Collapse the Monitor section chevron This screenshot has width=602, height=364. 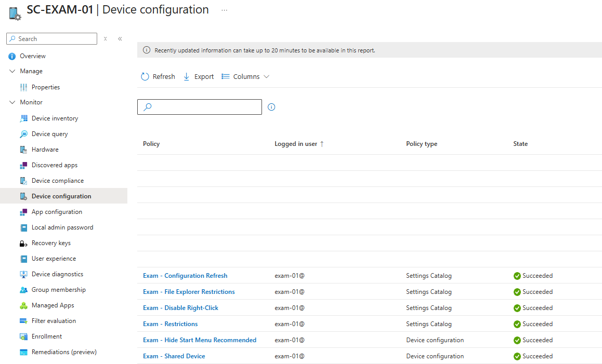tap(12, 102)
